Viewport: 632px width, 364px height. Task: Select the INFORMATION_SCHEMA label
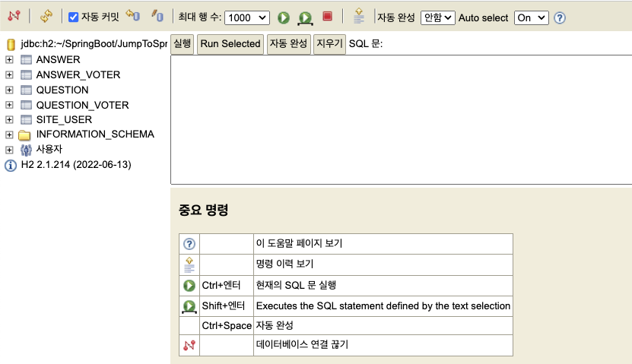95,134
